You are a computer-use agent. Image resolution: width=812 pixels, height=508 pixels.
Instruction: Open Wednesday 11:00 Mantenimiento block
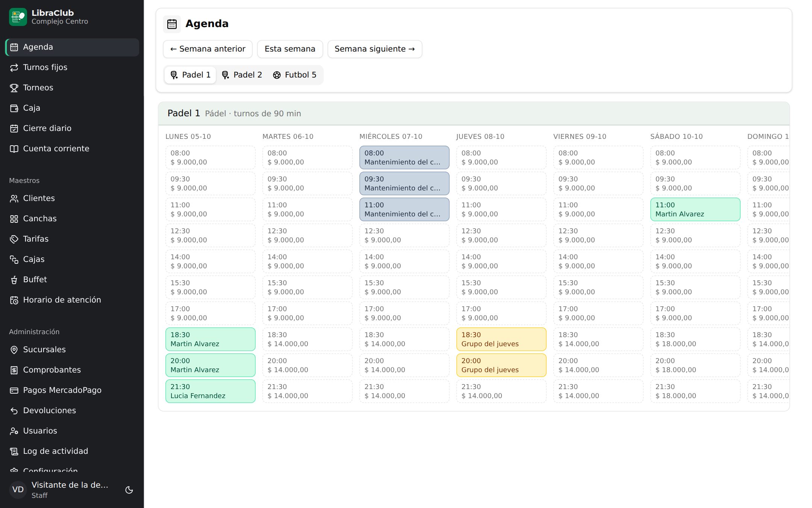tap(404, 210)
